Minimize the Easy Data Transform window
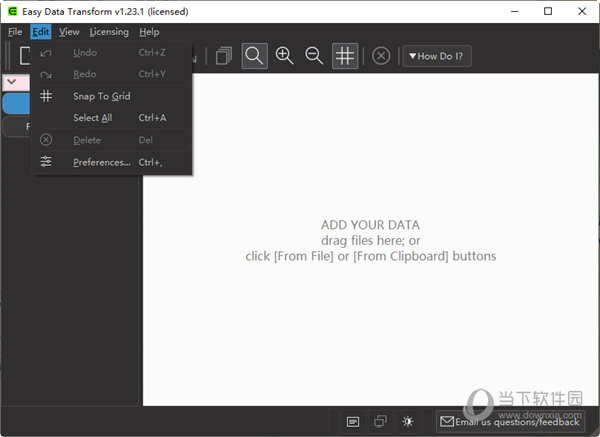The width and height of the screenshot is (600, 437). [515, 11]
